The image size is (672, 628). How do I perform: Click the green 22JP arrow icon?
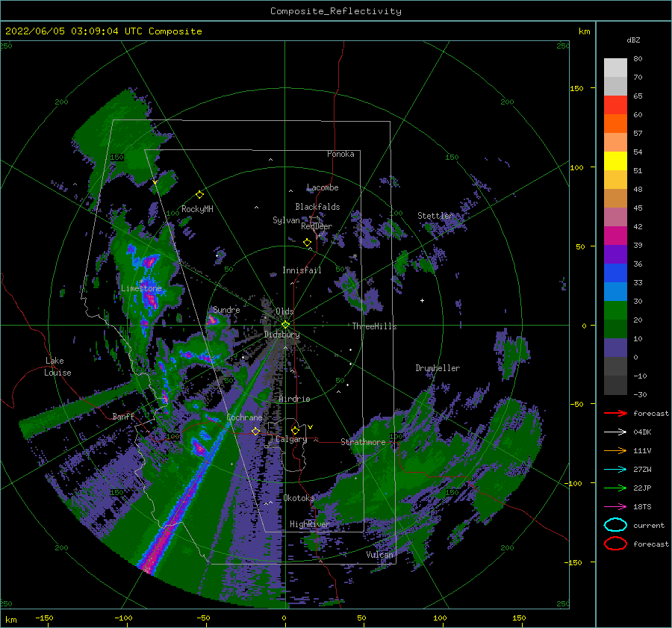(615, 488)
